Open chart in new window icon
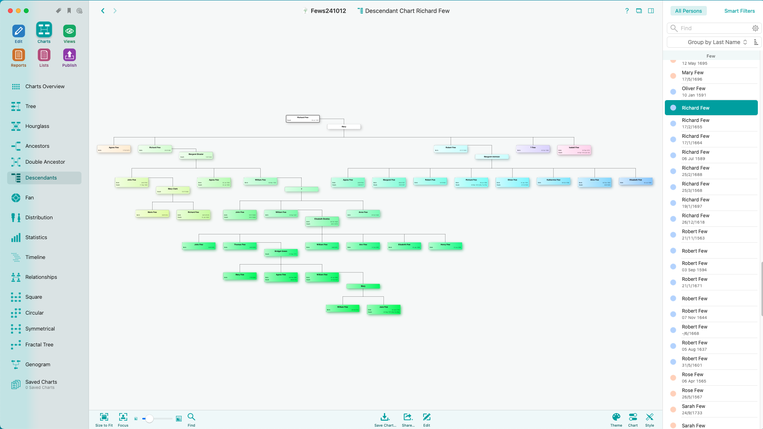763x429 pixels. tap(639, 11)
